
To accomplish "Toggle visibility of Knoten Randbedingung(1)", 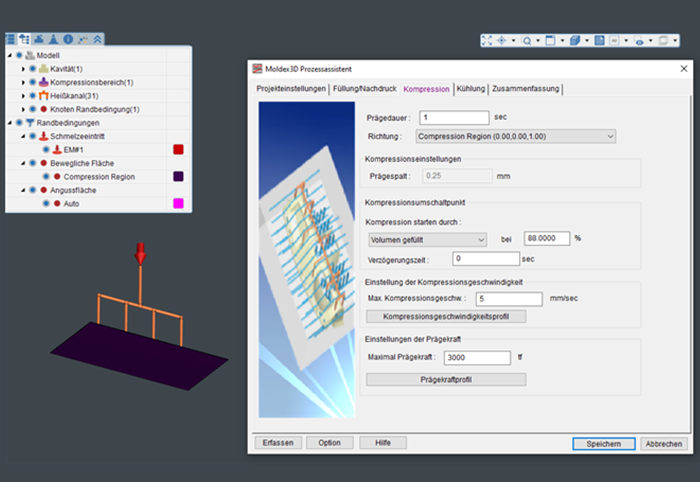I will tap(33, 109).
